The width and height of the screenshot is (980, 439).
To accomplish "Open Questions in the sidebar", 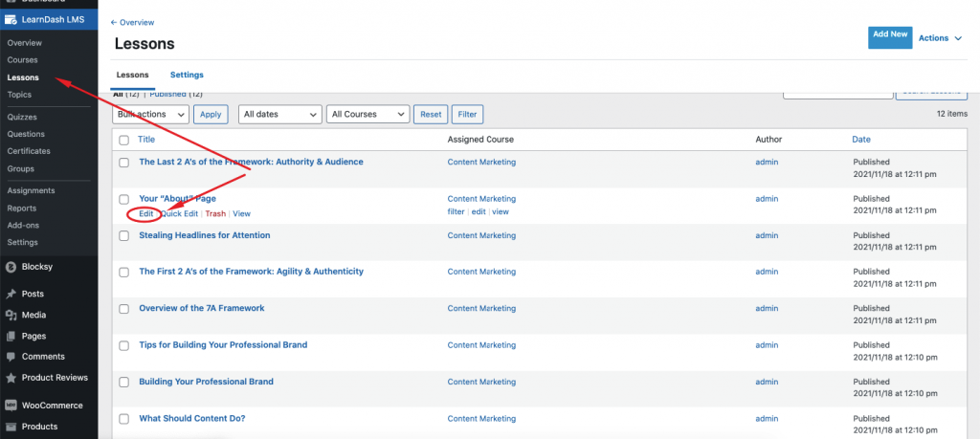I will pos(26,134).
